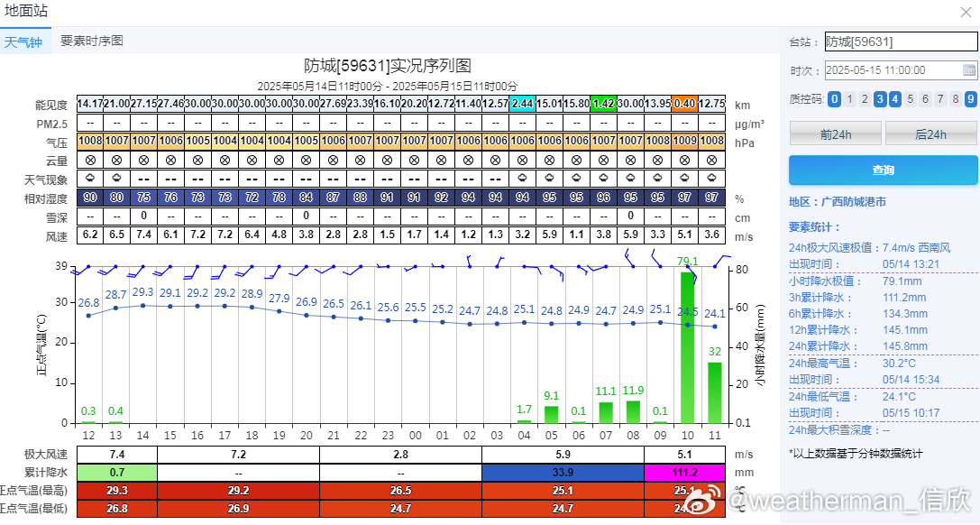Switch to the 天气钟 tab

[23, 41]
